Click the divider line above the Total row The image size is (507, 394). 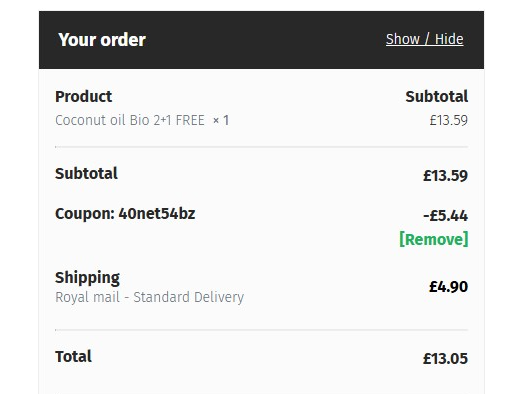point(261,330)
